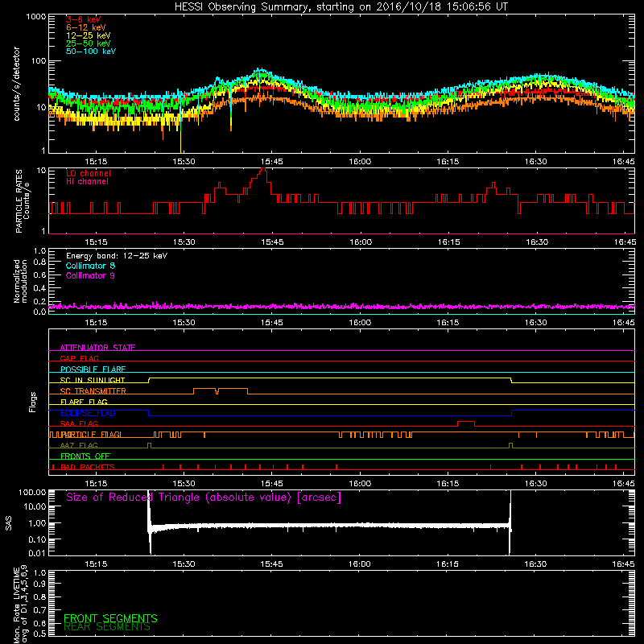
Task: Click the Energy band: 12-25 keV text
Action: pyautogui.click(x=117, y=256)
